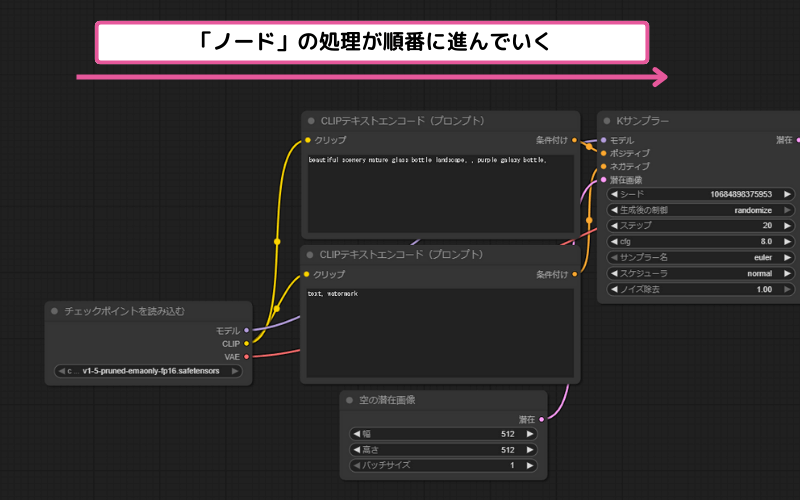Increase the バッチサイズ value with right arrow
The image size is (800, 500).
coord(530,465)
